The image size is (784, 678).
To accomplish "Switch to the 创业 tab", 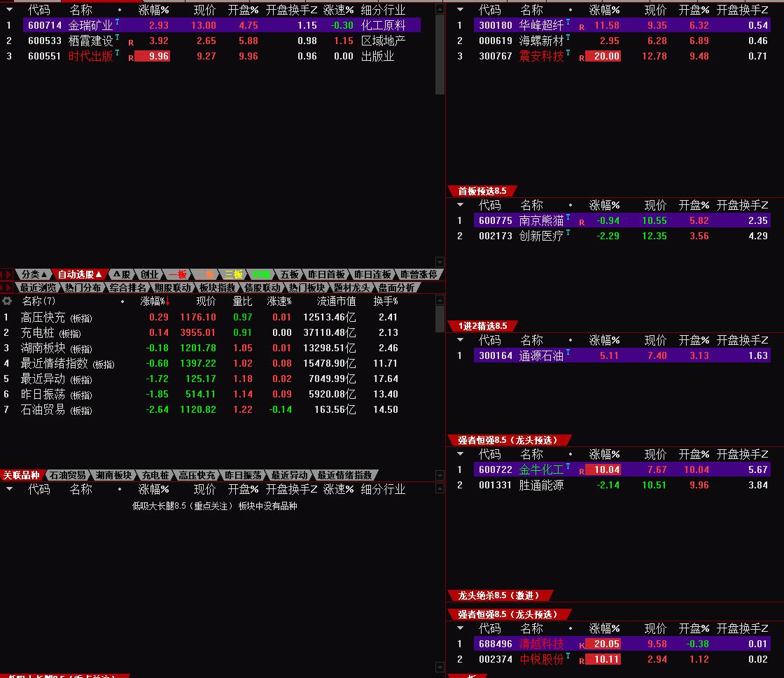I will click(x=149, y=274).
